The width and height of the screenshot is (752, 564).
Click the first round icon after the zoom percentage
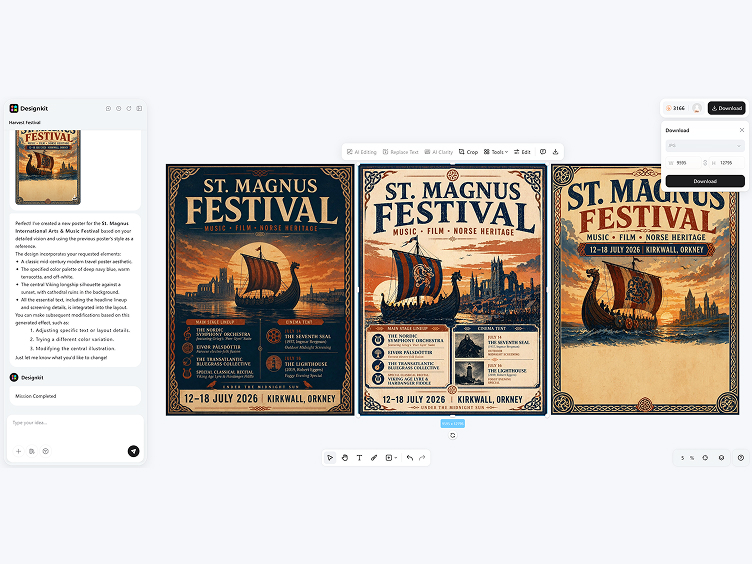click(x=705, y=458)
